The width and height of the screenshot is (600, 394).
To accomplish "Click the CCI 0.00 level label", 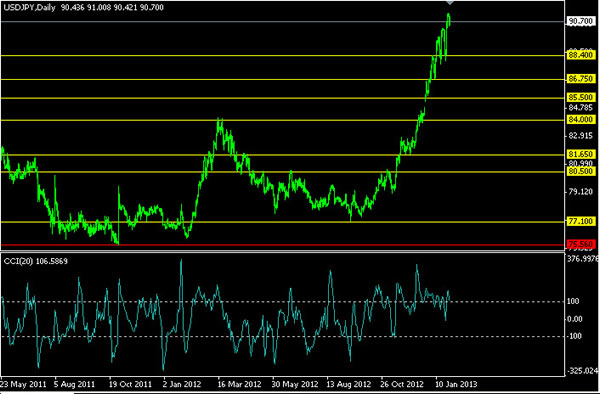I will point(575,319).
